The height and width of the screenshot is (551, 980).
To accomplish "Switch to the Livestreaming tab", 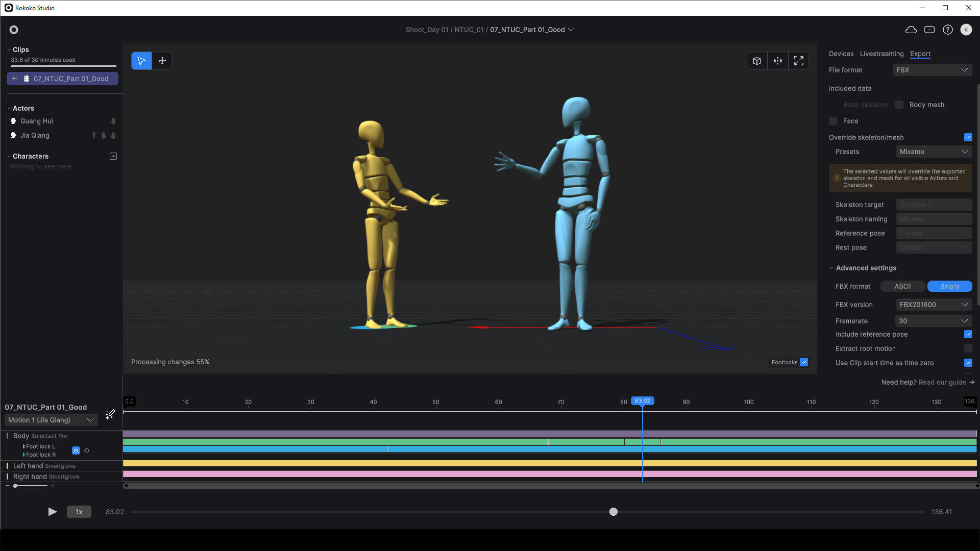I will tap(881, 54).
